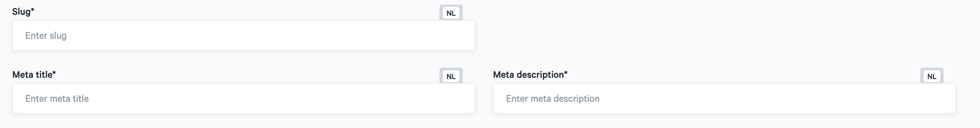The height and width of the screenshot is (128, 980).
Task: Click the required asterisk next to Slug
Action: (x=33, y=10)
